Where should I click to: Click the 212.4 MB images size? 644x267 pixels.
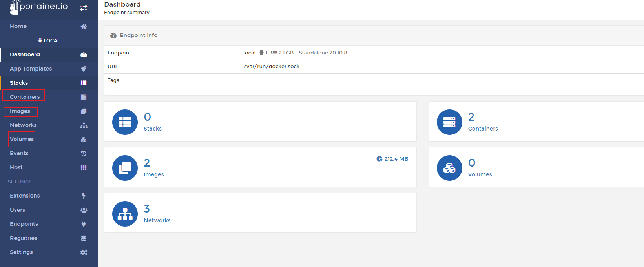396,159
